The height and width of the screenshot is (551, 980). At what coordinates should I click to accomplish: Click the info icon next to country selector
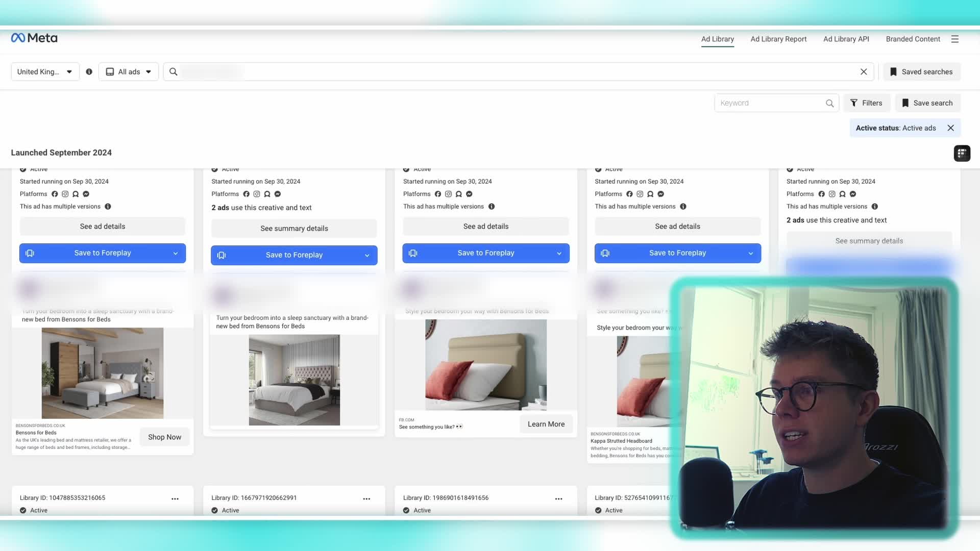point(89,72)
